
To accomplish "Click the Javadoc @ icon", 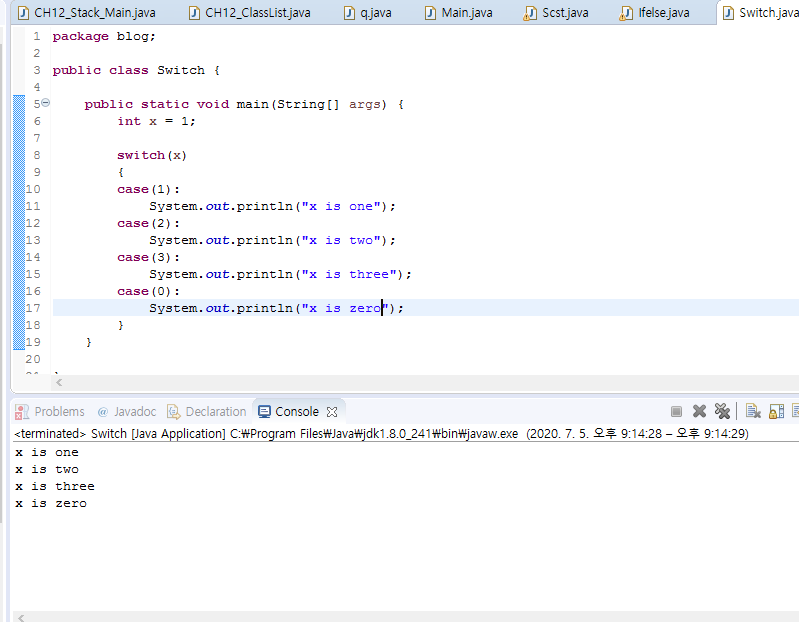I will pyautogui.click(x=102, y=412).
